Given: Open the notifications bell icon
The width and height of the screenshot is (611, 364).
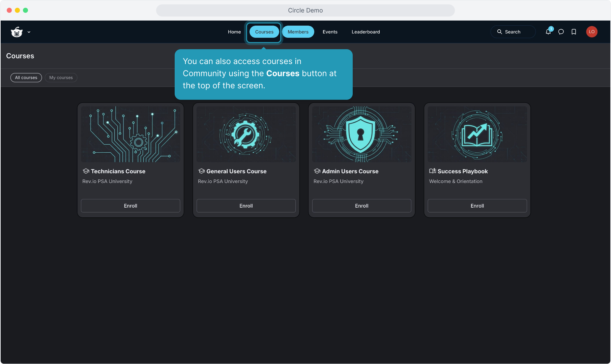Looking at the screenshot, I should click(x=548, y=32).
